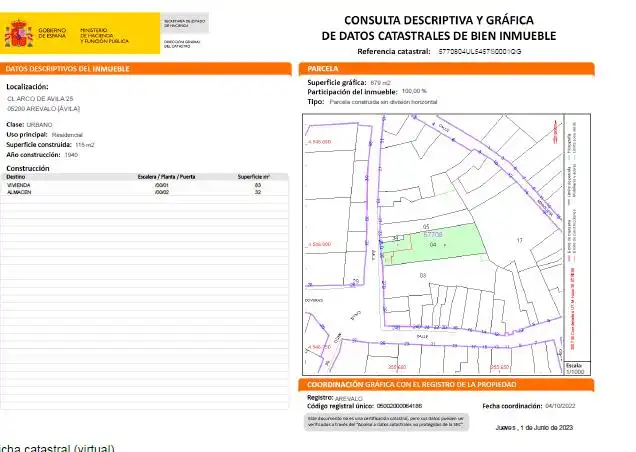Click the 'GOBIERNO DE ESPAÑA' logo text
Image resolution: width=636 pixels, height=452 pixels.
tap(52, 33)
